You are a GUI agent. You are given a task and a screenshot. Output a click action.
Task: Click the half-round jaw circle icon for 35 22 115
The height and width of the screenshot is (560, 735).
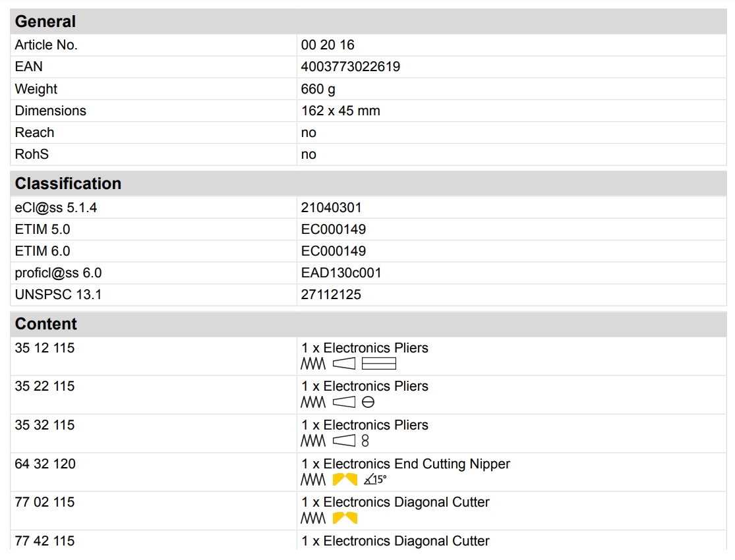click(x=368, y=402)
